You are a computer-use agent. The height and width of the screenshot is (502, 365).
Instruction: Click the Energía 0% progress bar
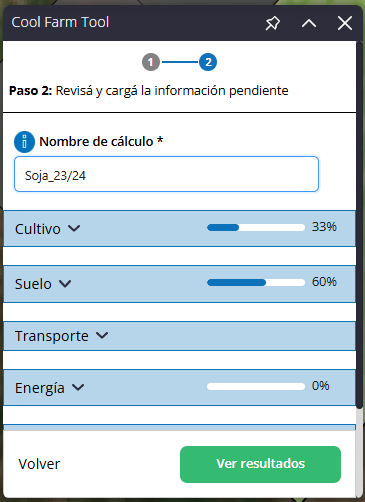click(256, 386)
